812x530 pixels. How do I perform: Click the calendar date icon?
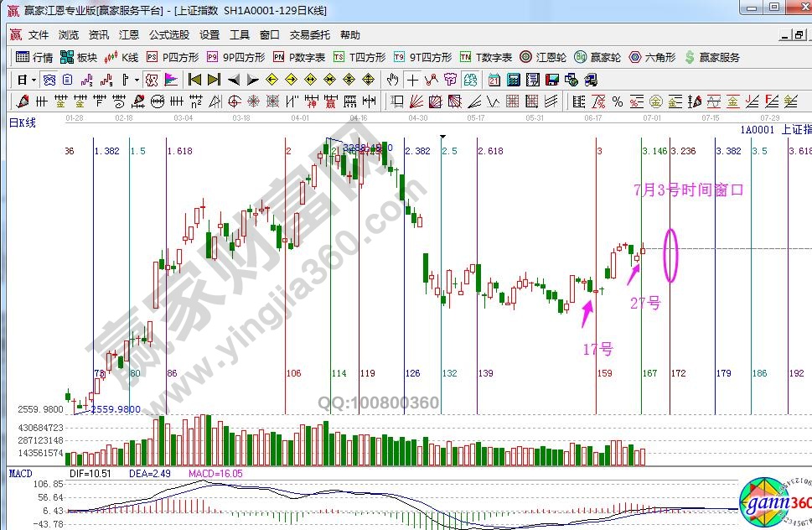[x=494, y=81]
